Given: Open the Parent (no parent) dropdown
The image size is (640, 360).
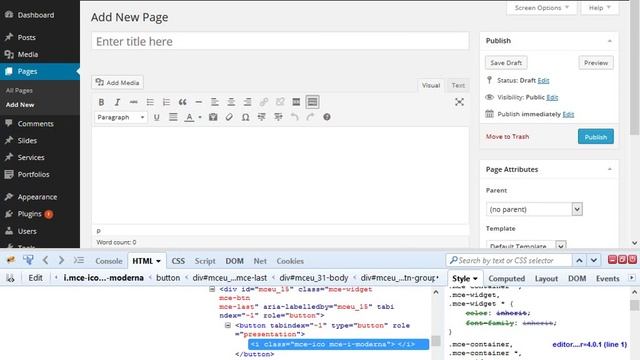Looking at the screenshot, I should (x=534, y=209).
